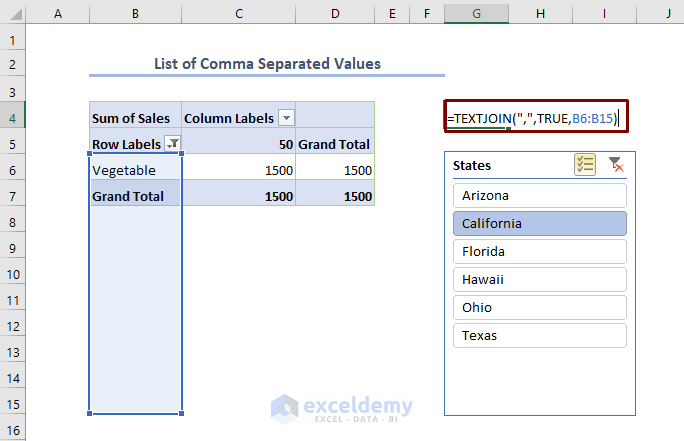Select row 7 header

[12, 196]
